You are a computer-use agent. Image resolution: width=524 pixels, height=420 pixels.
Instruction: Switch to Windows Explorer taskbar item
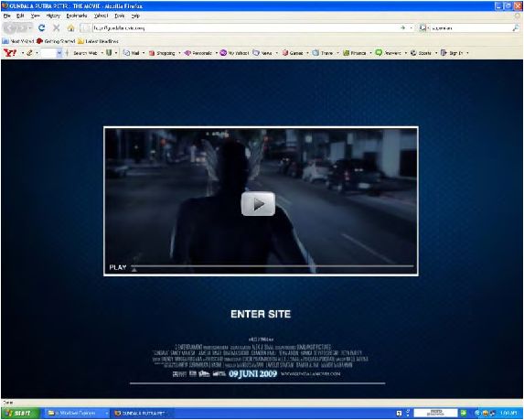(x=76, y=414)
